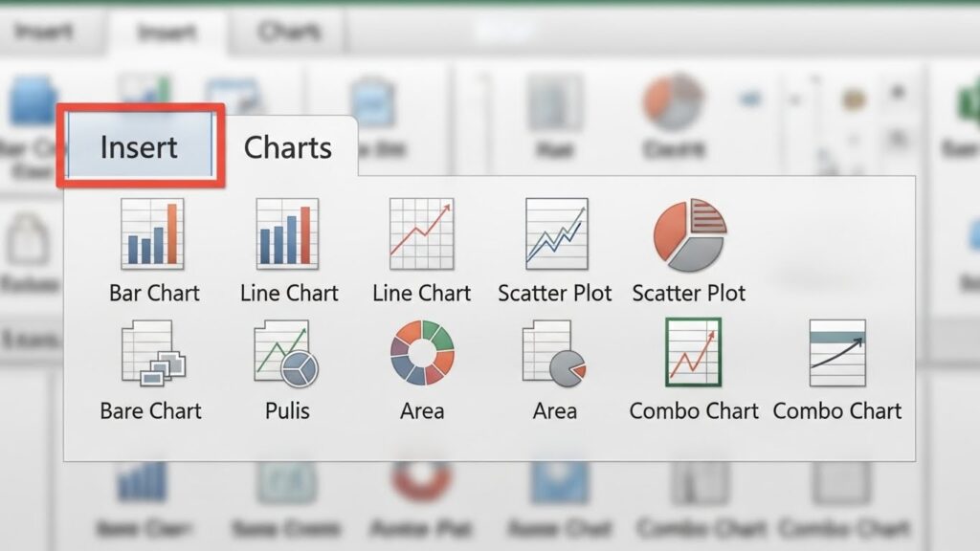Open the Charts tab in the panel
The image size is (980, 551).
288,147
